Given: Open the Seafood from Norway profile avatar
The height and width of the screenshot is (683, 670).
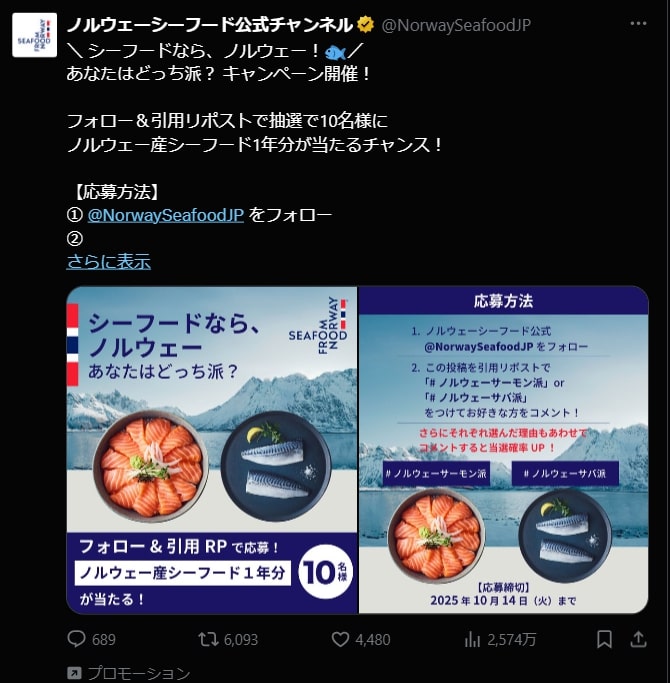Looking at the screenshot, I should [34, 35].
